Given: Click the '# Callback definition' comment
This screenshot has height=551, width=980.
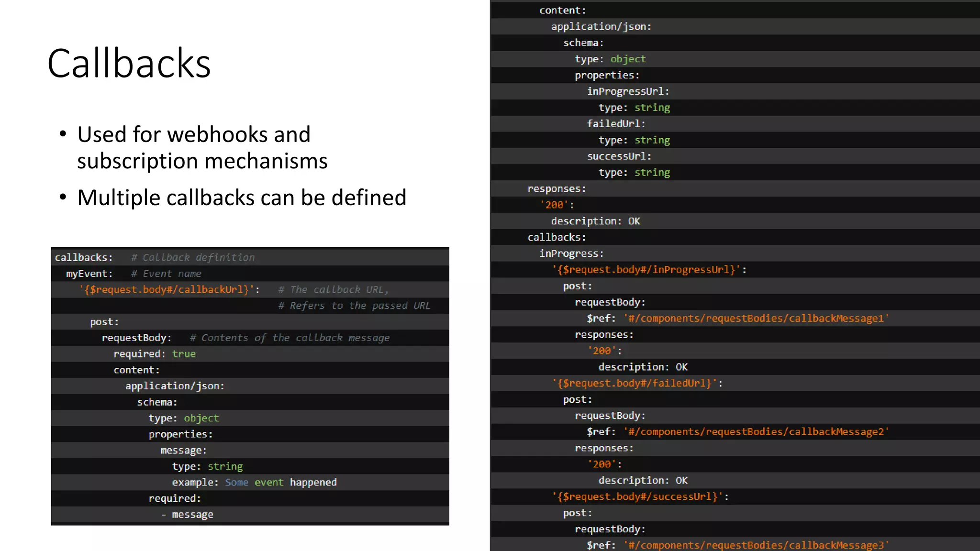Looking at the screenshot, I should (x=193, y=257).
